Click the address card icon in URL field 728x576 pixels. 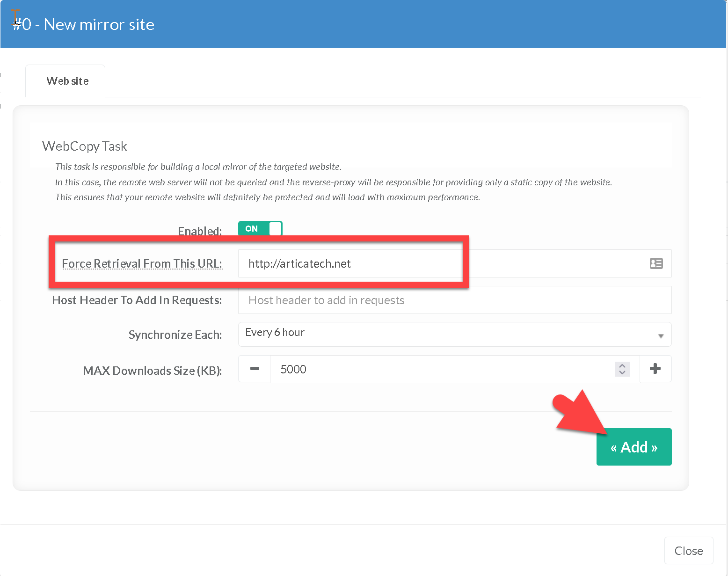tap(656, 263)
